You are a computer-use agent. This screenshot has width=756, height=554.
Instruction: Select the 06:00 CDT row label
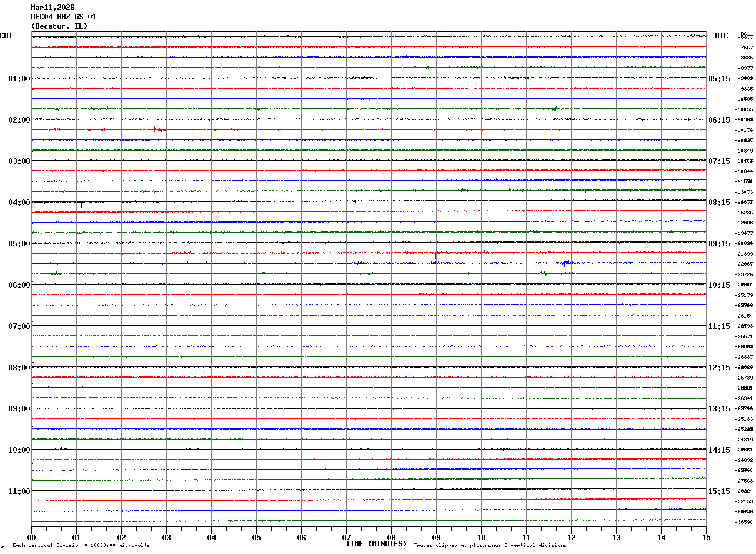(x=19, y=285)
